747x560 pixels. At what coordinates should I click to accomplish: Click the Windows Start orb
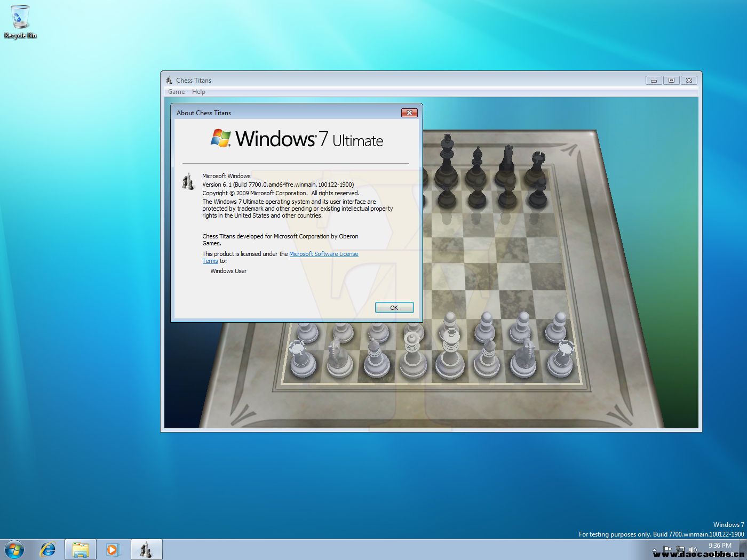point(14,549)
